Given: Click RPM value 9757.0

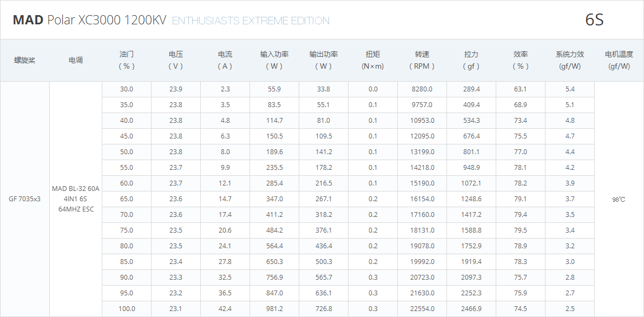Looking at the screenshot, I should pos(422,105).
